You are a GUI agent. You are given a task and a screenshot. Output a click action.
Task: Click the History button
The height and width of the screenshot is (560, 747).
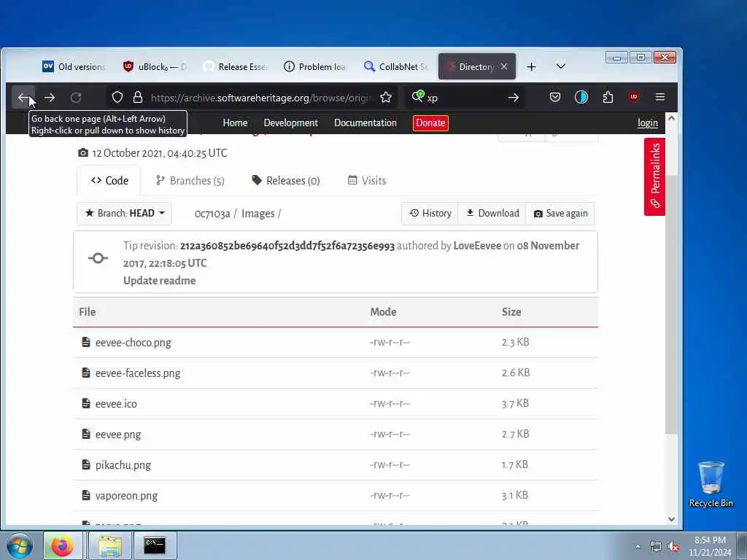tap(430, 214)
